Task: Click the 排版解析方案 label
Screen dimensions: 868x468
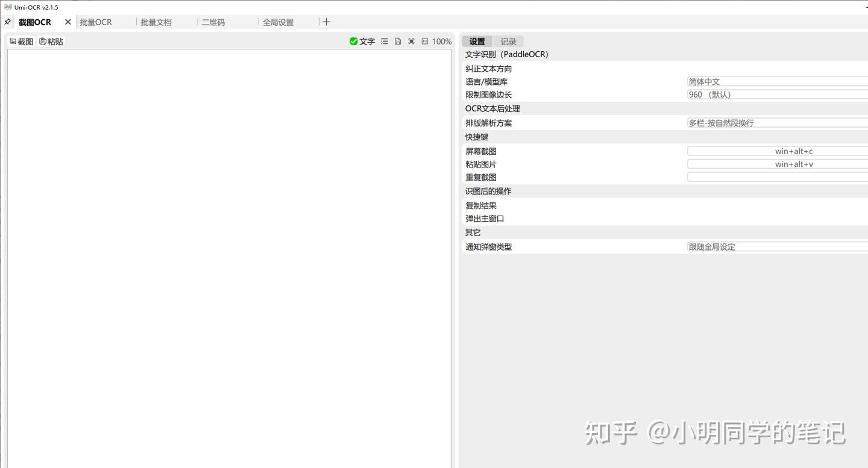Action: [488, 123]
